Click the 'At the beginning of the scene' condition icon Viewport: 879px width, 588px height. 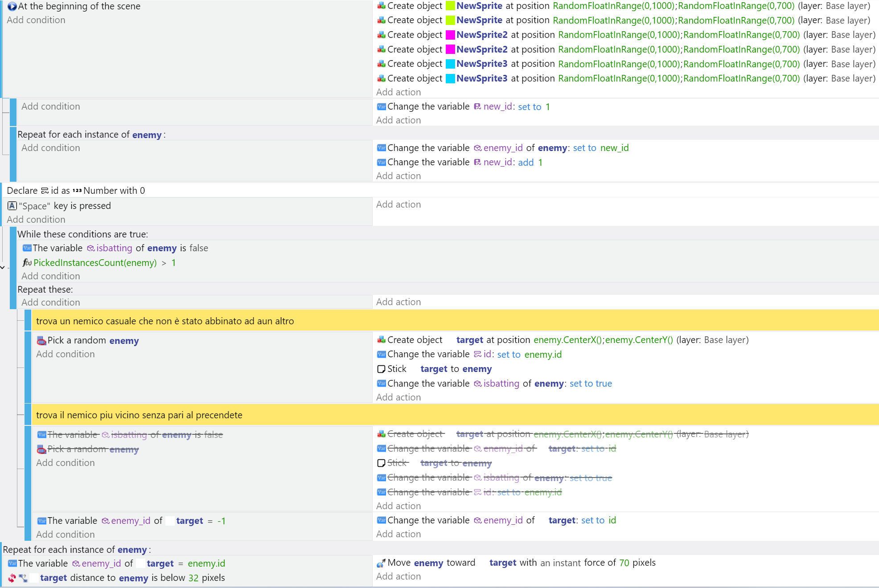coord(12,6)
